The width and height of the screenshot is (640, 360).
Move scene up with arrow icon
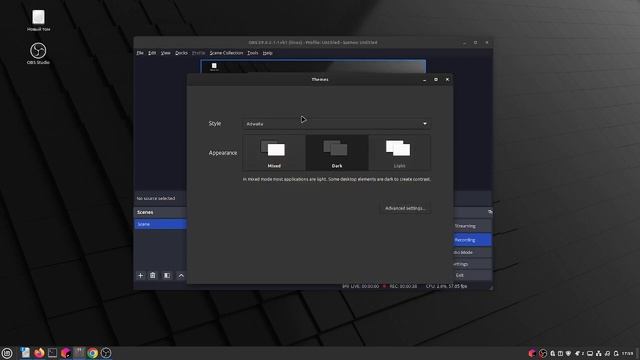[x=181, y=276]
